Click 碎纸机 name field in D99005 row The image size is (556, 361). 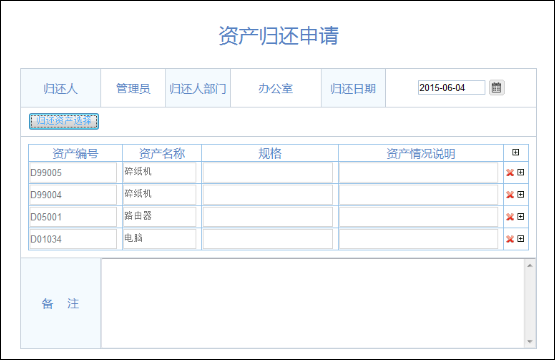coord(160,173)
